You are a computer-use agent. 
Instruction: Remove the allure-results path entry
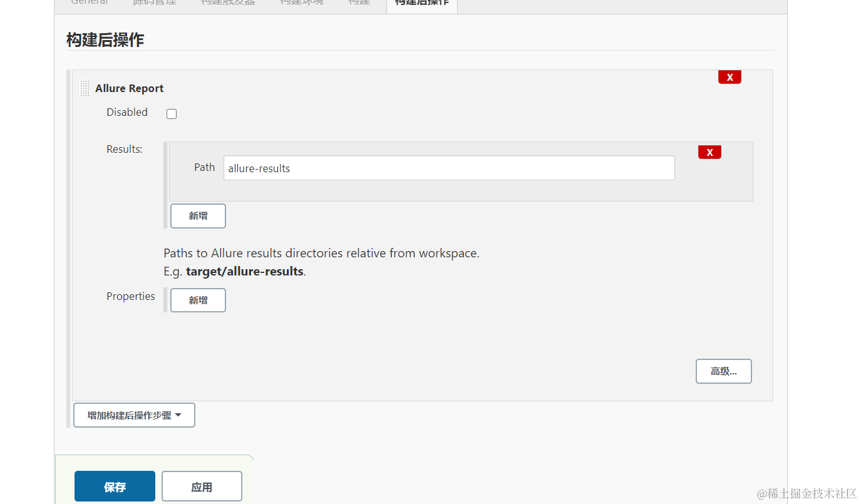[709, 152]
